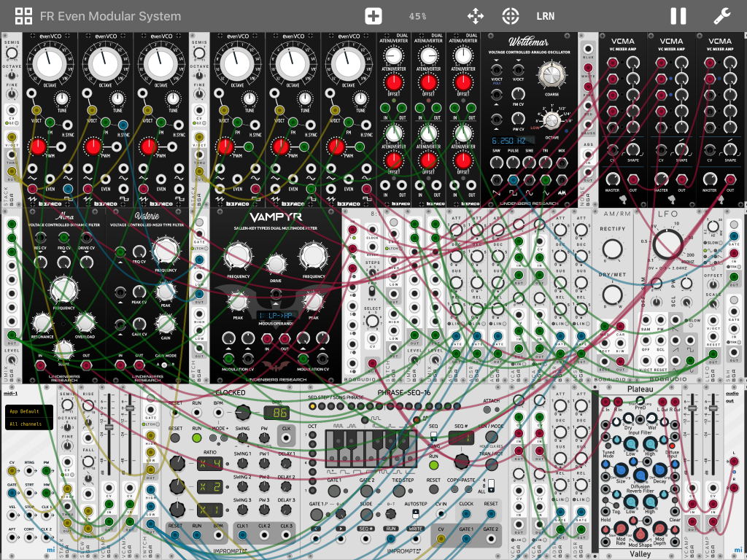
Task: Click Woldemar TRI output jack (green cable)
Action: 546,179
